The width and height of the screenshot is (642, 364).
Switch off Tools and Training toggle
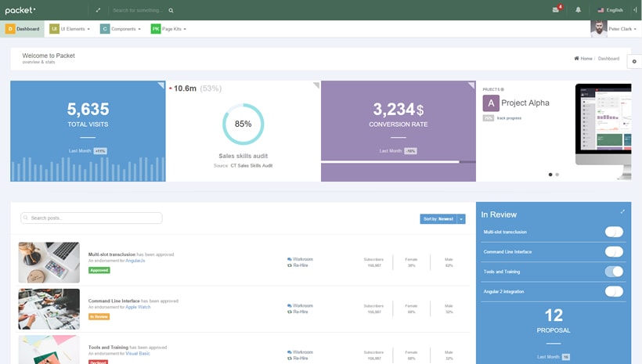[614, 272]
